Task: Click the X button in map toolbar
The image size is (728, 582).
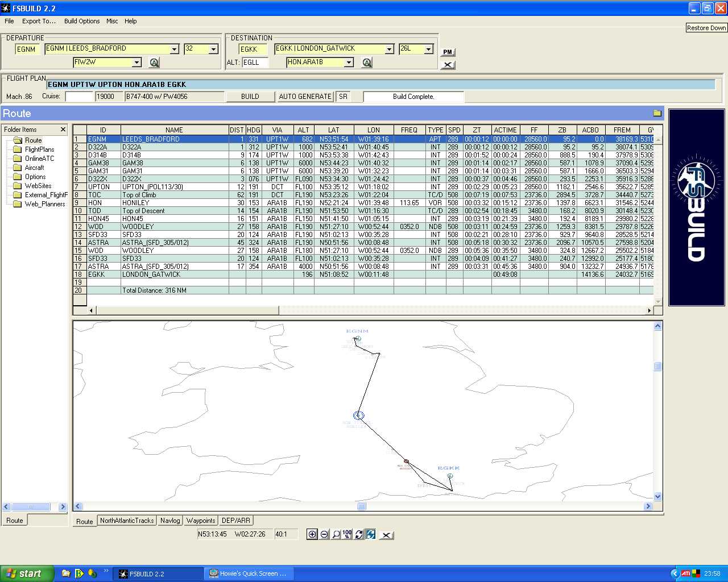Action: pos(386,535)
